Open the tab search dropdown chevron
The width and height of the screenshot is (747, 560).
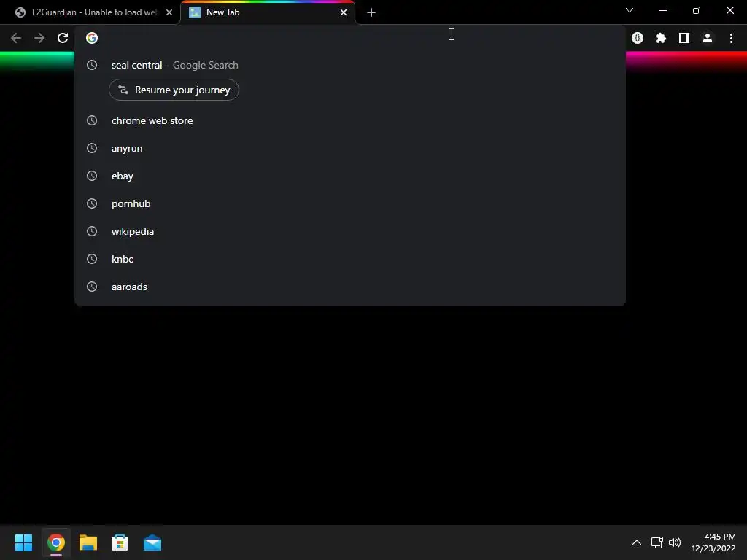point(630,10)
